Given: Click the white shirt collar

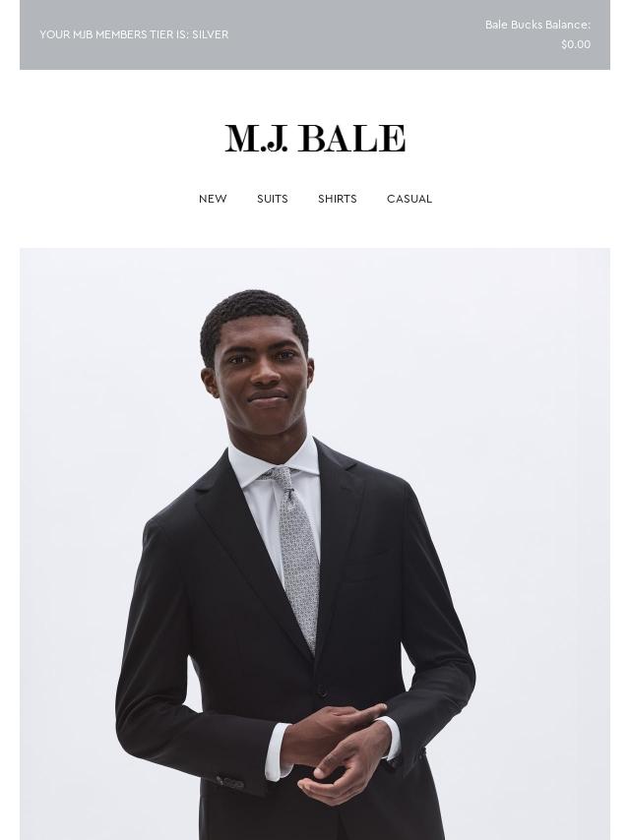Looking at the screenshot, I should pyautogui.click(x=274, y=461).
